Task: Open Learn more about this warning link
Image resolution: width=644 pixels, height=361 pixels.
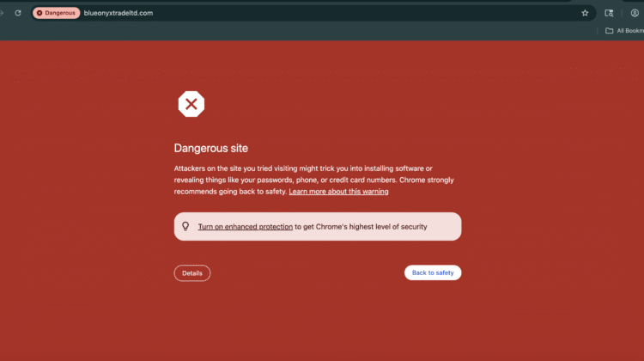Action: pos(338,192)
